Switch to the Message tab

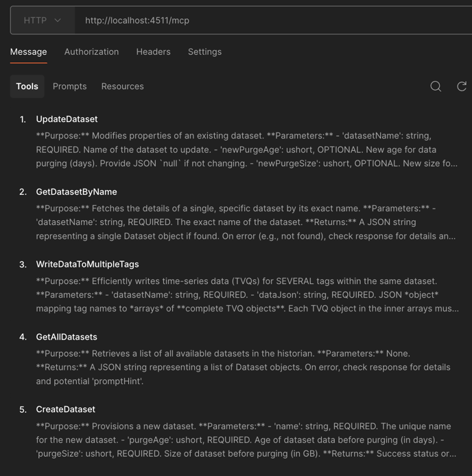(29, 52)
